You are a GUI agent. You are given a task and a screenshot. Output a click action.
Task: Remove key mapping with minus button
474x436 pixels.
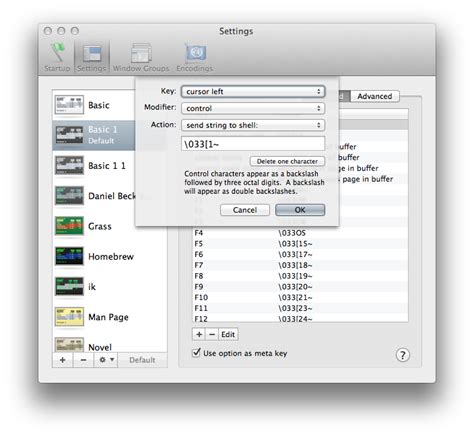tap(212, 334)
